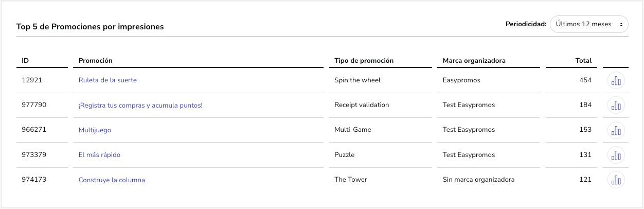This screenshot has height=209, width=644.
Task: Select the Spin the wheel type cell
Action: (357, 80)
